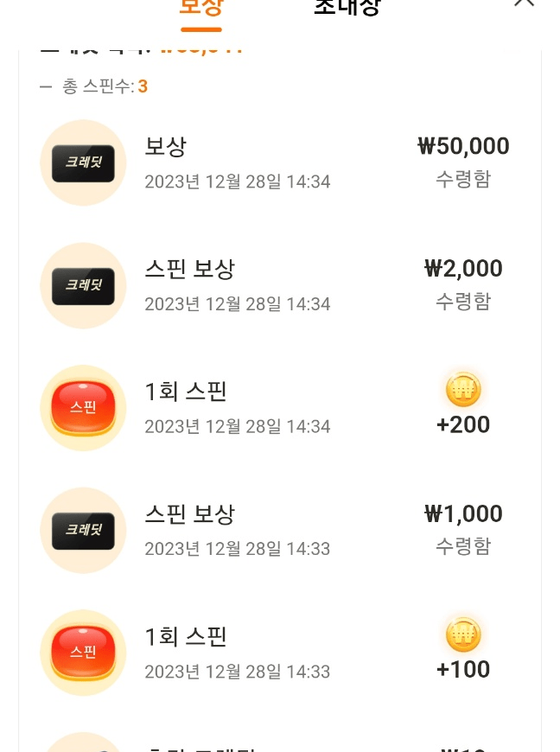This screenshot has width=560, height=752.
Task: Open the 보상 entry dated 14:34
Action: click(x=280, y=163)
